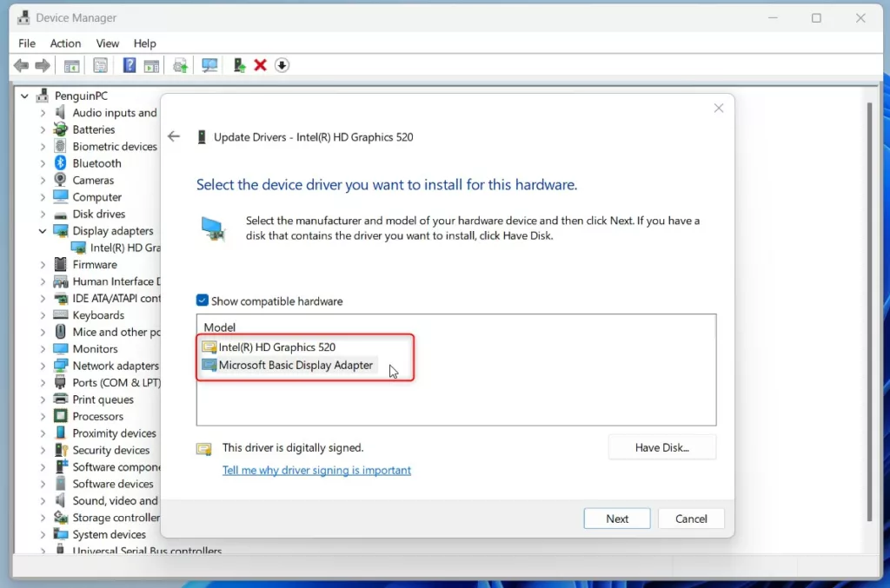This screenshot has width=890, height=588.
Task: Click the Properties toolbar icon
Action: pos(101,66)
